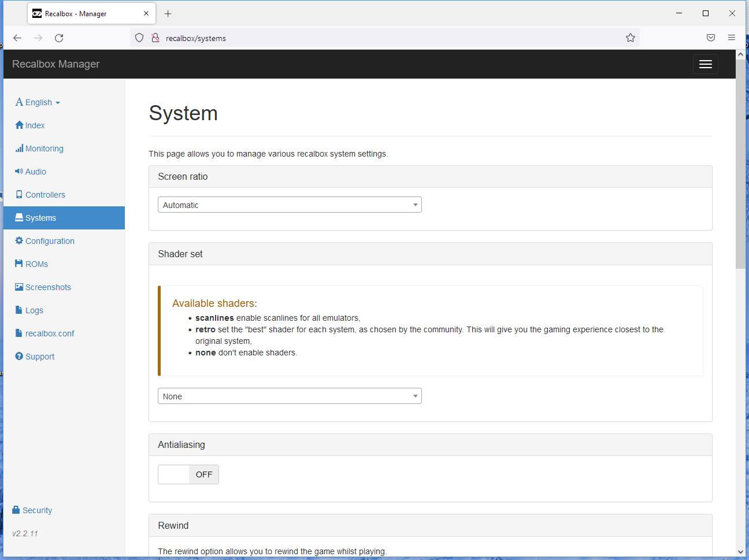
Task: Open the Index page link
Action: click(x=35, y=125)
